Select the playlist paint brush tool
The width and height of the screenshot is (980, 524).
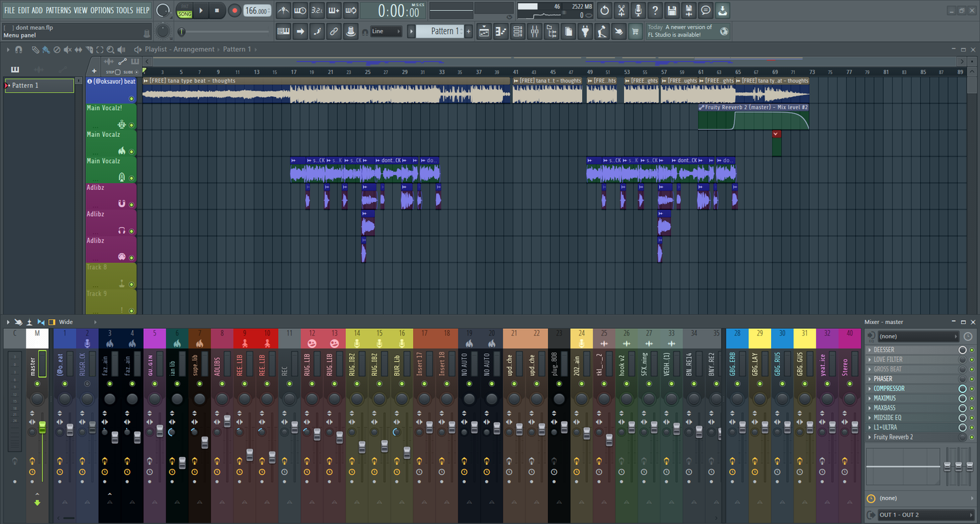46,49
